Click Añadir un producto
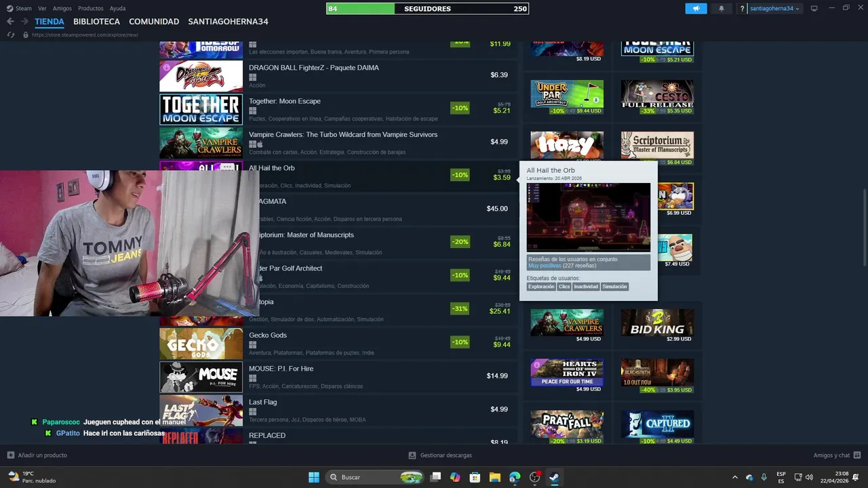This screenshot has height=488, width=868. [37, 455]
